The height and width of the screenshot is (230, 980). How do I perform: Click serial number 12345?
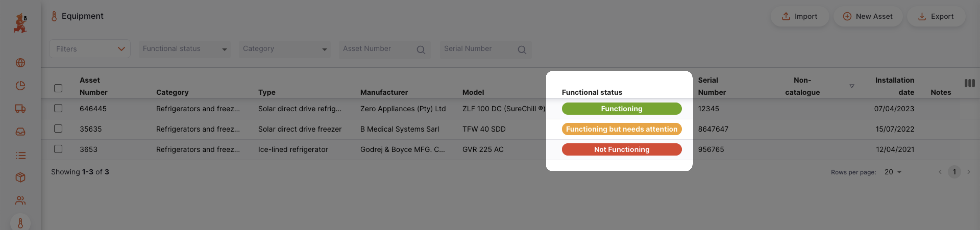click(708, 109)
